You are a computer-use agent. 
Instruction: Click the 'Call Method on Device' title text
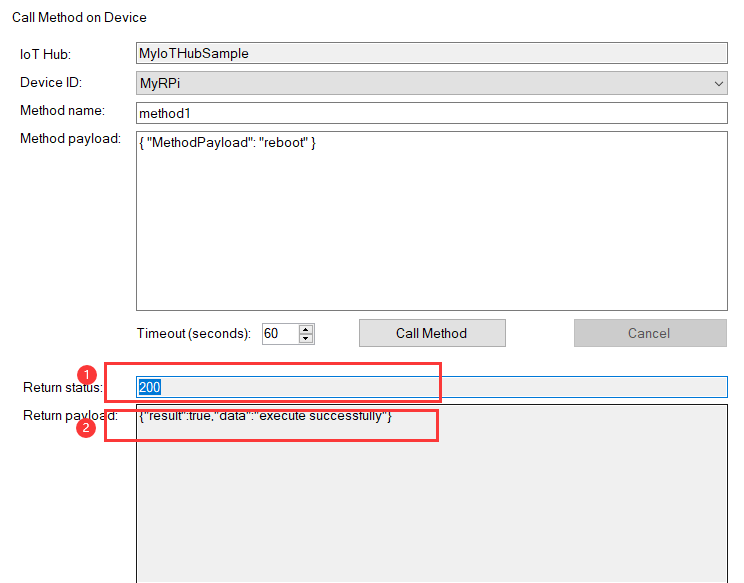coord(79,18)
